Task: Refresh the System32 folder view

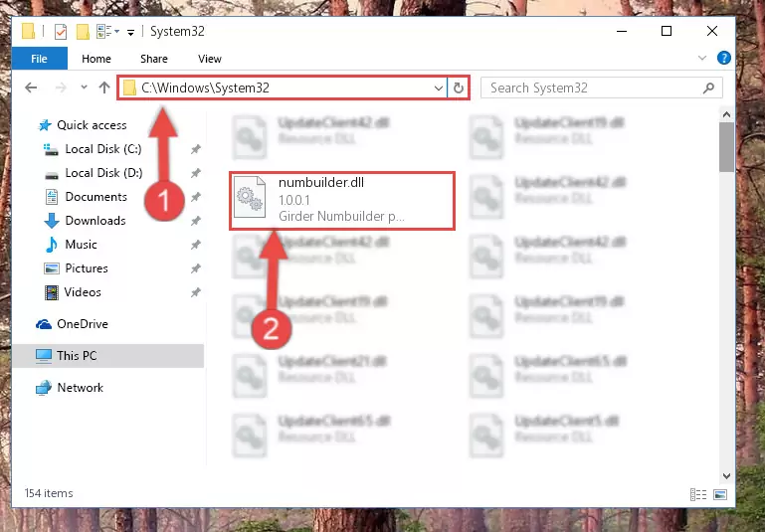Action: point(459,89)
